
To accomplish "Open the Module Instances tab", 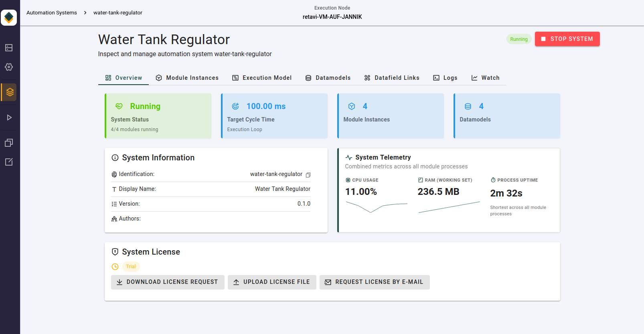I will [187, 78].
